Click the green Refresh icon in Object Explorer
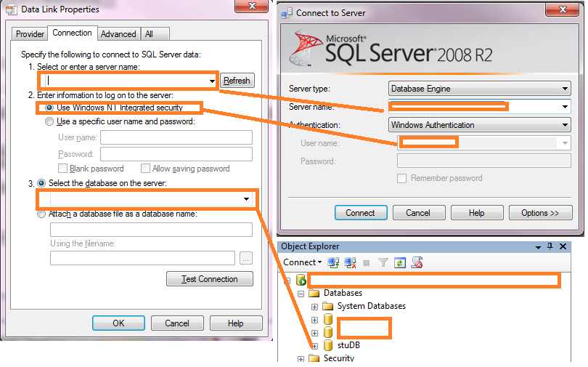588x367 pixels. coord(400,262)
